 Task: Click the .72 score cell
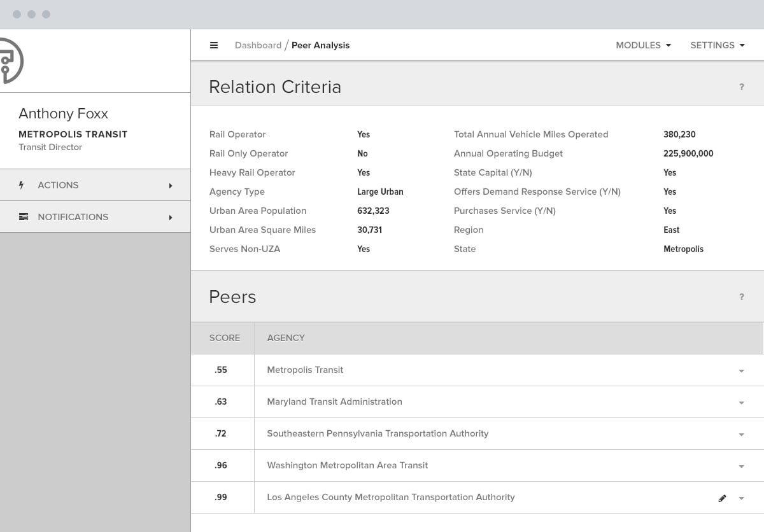point(221,433)
